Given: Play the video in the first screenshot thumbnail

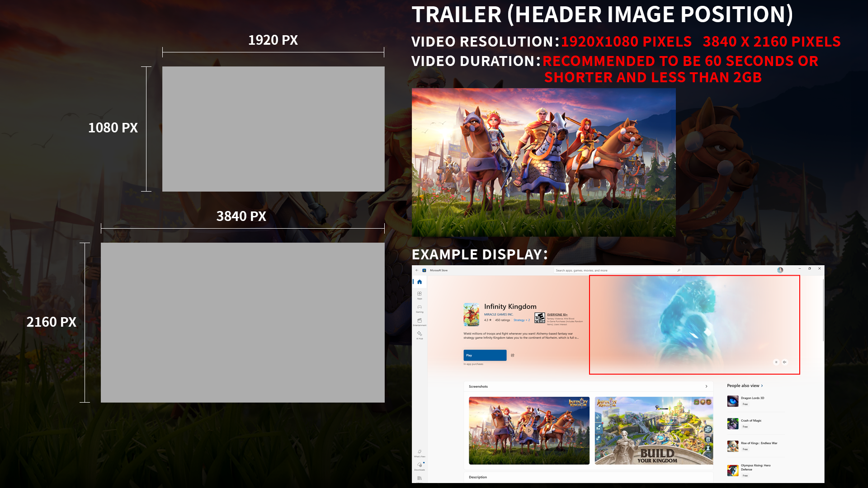Looking at the screenshot, I should point(529,431).
